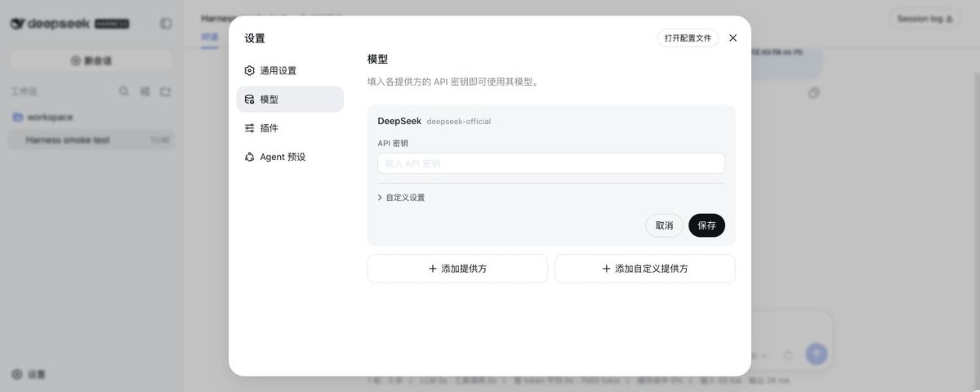Click the Session log button

pos(924,19)
